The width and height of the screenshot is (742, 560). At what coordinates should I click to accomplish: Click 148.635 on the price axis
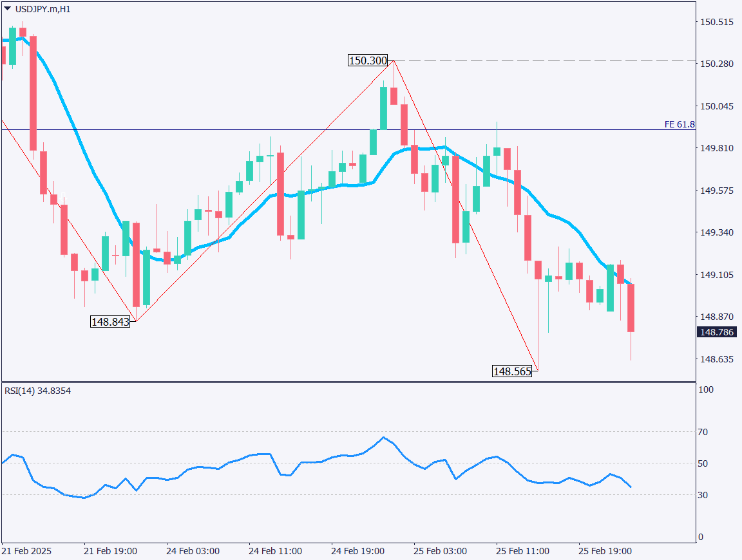[716, 359]
